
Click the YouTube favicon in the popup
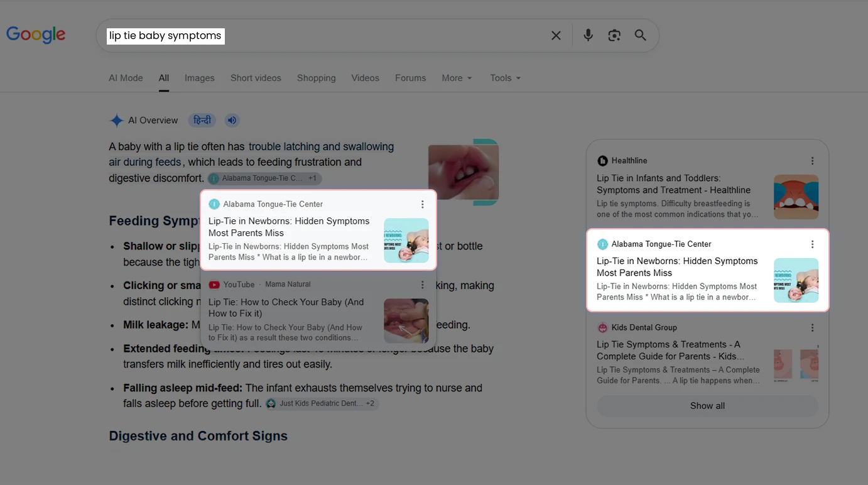(214, 285)
